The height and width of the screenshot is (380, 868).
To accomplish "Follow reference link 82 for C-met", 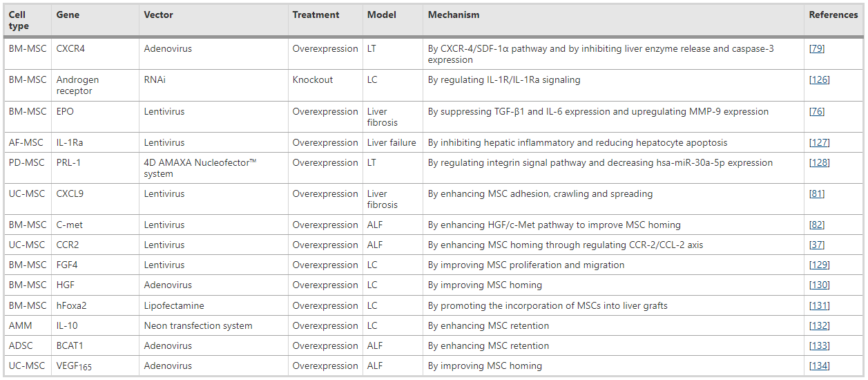I will [817, 225].
